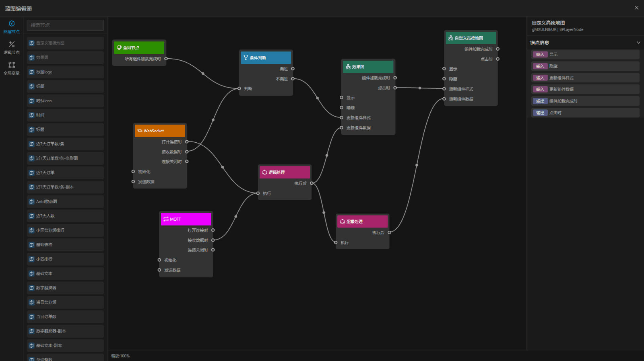Click 自定义高德地图 node 点击时 output port

497,59
